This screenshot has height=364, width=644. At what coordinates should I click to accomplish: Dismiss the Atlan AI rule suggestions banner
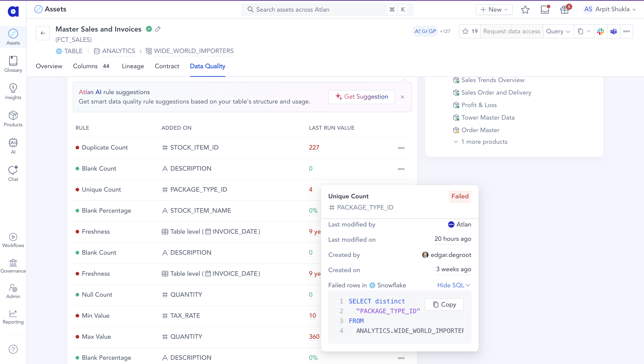[x=402, y=97]
